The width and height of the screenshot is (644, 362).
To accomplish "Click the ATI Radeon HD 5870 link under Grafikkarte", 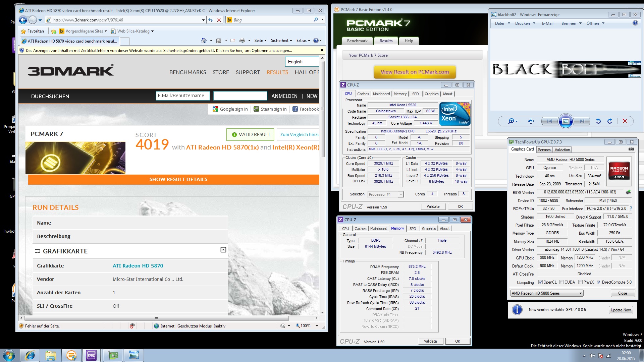I will (138, 266).
